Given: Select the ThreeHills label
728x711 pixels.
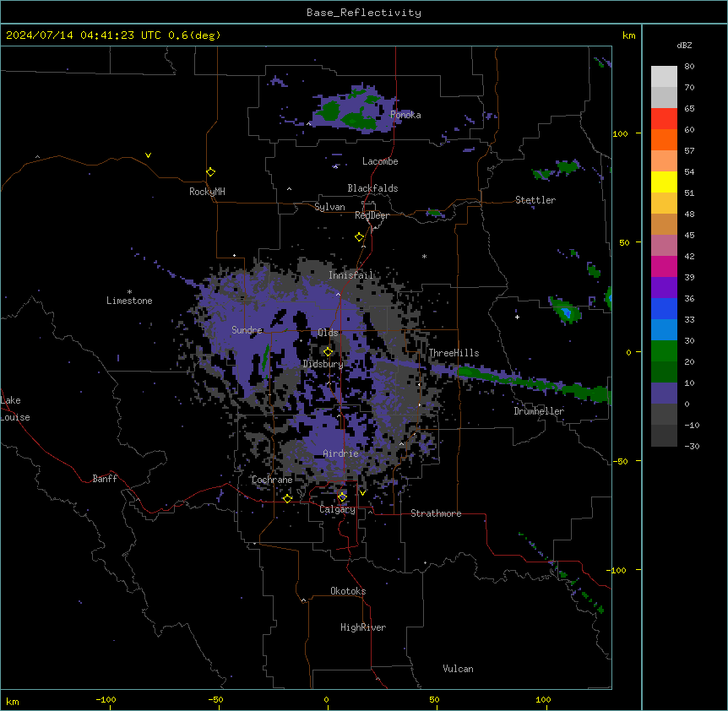Looking at the screenshot, I should (x=454, y=353).
